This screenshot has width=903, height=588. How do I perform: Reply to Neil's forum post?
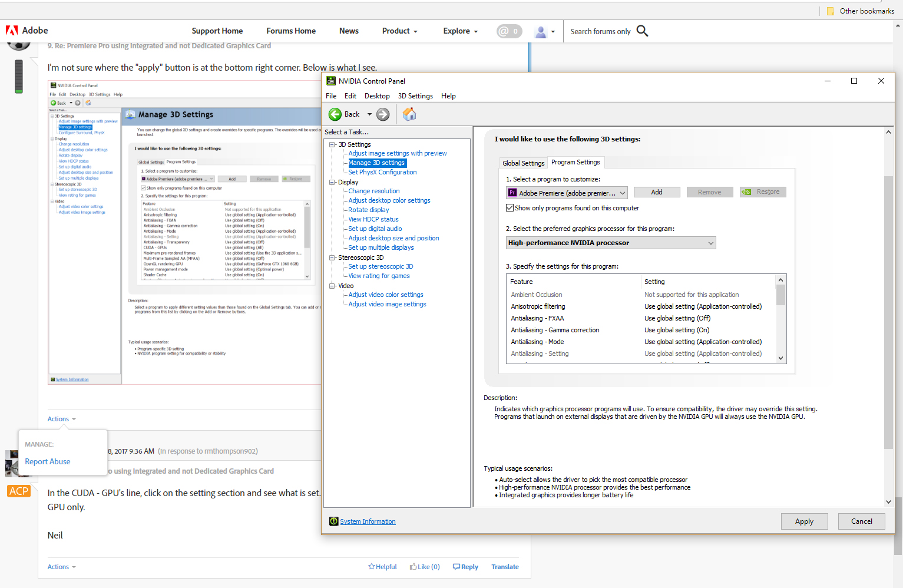coord(465,567)
